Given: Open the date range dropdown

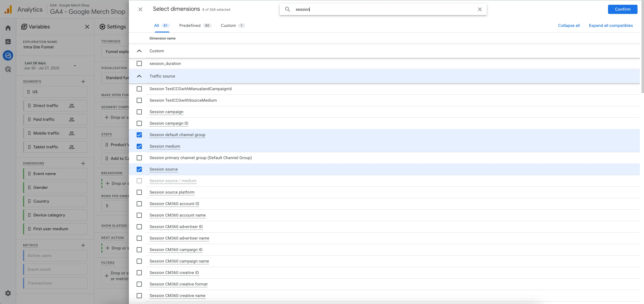Looking at the screenshot, I should pyautogui.click(x=75, y=66).
